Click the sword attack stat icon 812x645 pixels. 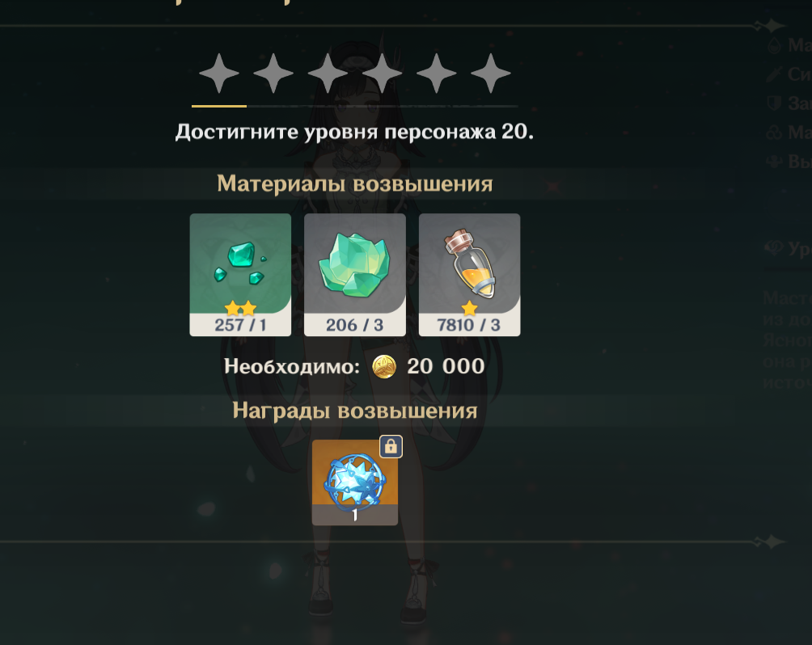(x=774, y=74)
